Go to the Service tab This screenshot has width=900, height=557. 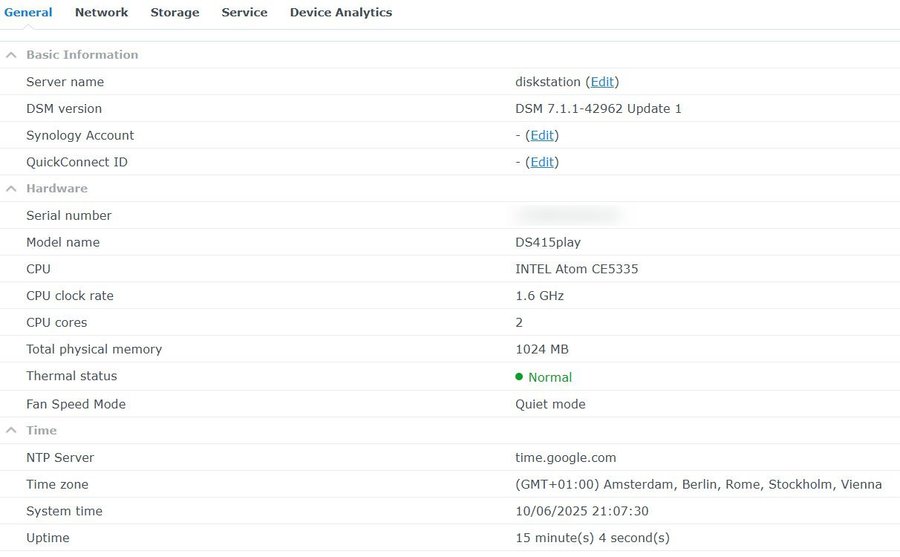pos(244,12)
